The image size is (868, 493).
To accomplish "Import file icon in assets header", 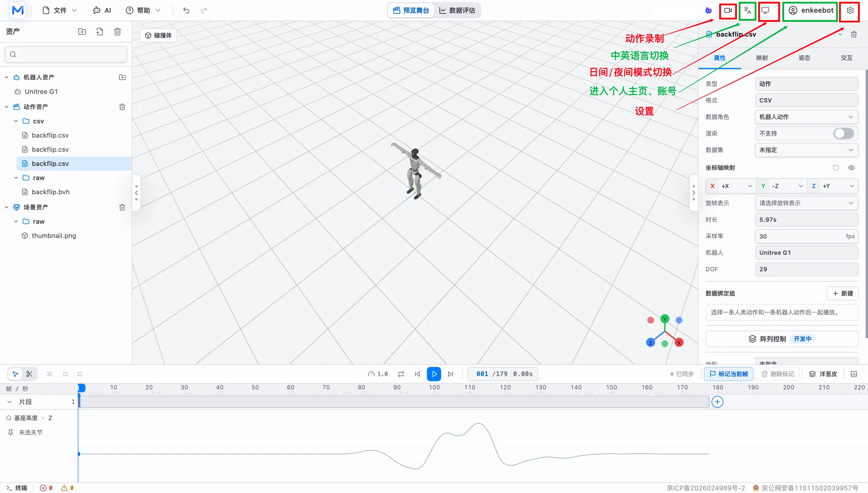I will coord(99,32).
